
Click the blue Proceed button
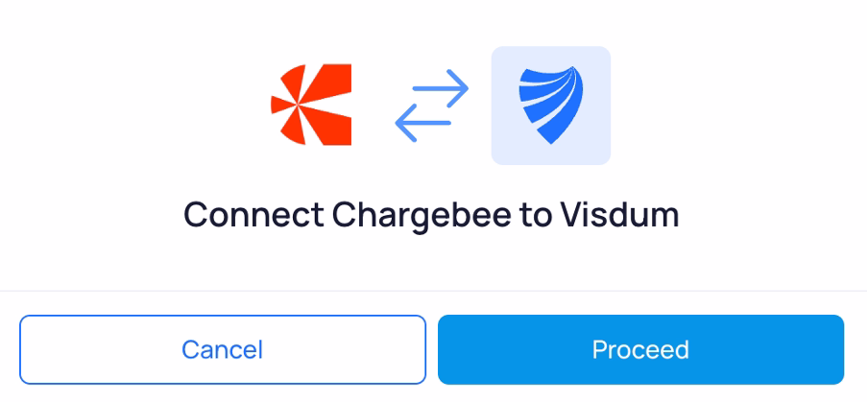click(x=640, y=349)
